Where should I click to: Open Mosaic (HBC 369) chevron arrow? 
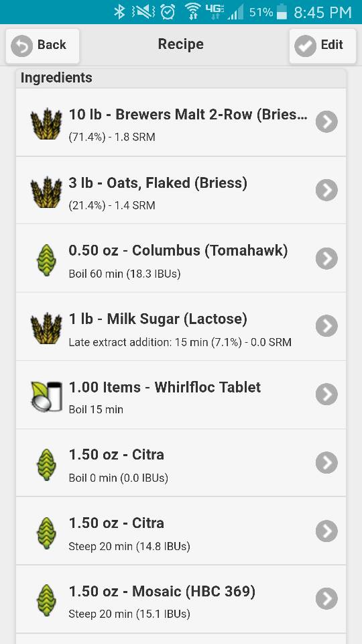coord(326,599)
